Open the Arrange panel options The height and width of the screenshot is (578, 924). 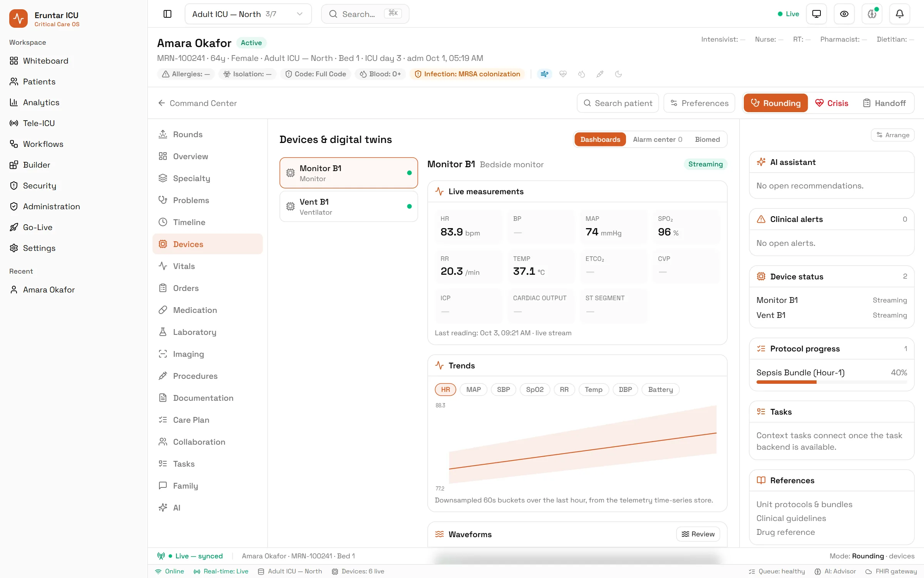[892, 135]
